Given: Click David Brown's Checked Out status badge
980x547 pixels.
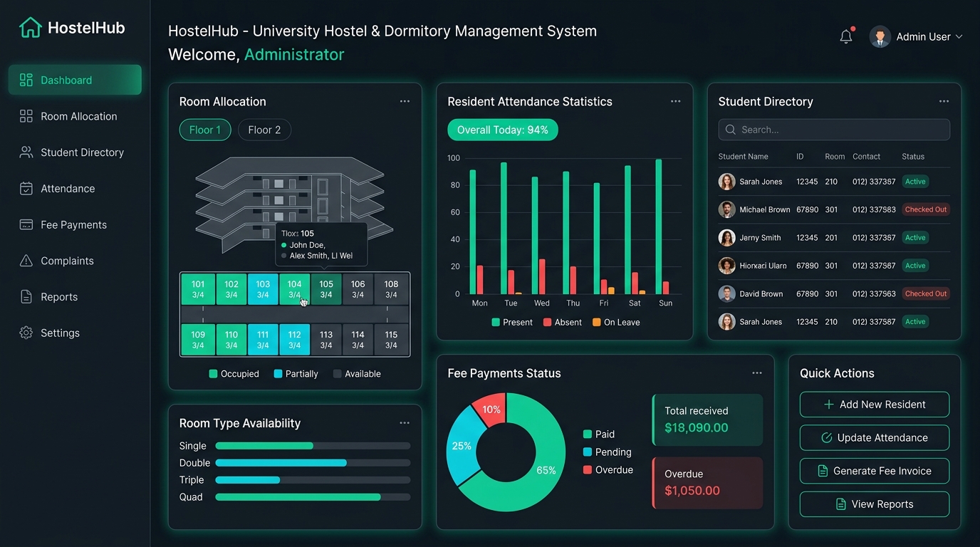Looking at the screenshot, I should (926, 293).
